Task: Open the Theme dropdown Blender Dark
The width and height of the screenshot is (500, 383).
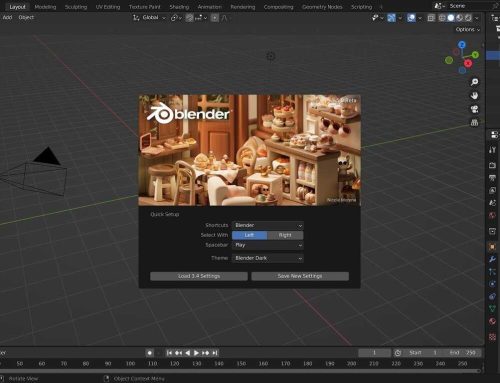Action: click(268, 258)
